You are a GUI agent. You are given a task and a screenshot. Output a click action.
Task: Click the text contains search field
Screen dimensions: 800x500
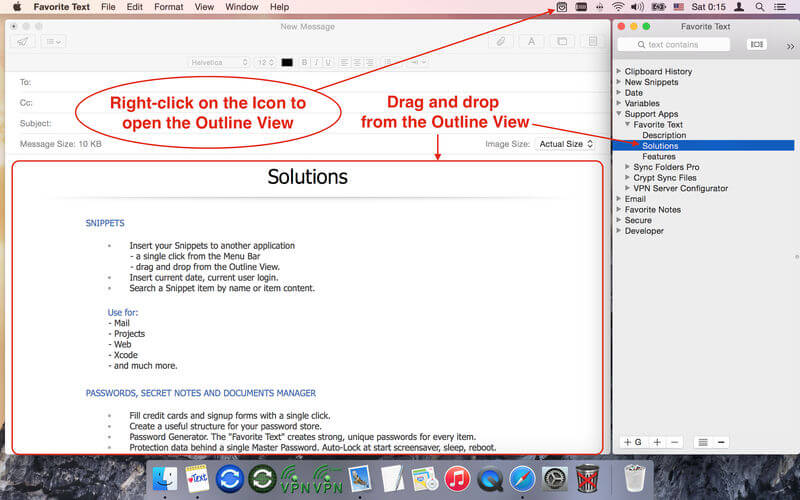pos(673,45)
